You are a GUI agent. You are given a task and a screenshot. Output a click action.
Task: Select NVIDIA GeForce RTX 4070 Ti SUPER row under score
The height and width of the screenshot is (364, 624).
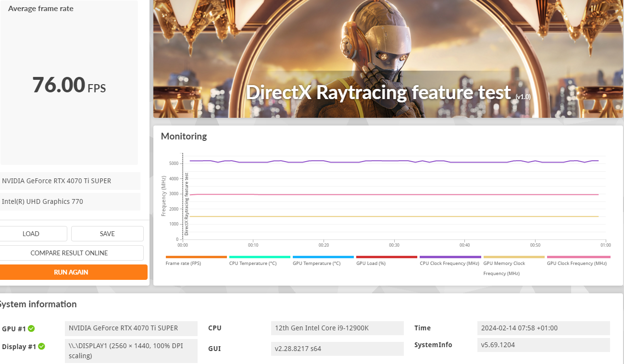[70, 181]
